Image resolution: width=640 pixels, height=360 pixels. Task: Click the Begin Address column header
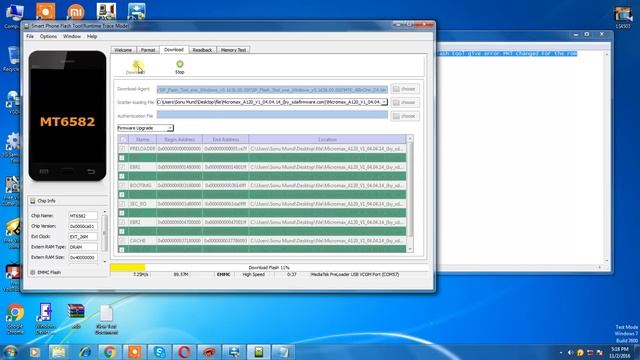click(x=179, y=140)
